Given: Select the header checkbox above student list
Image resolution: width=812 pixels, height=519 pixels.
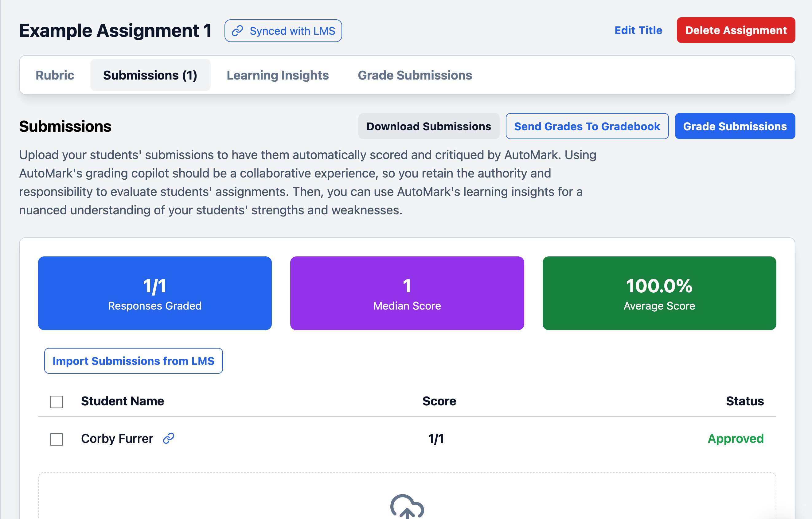Looking at the screenshot, I should coord(56,402).
